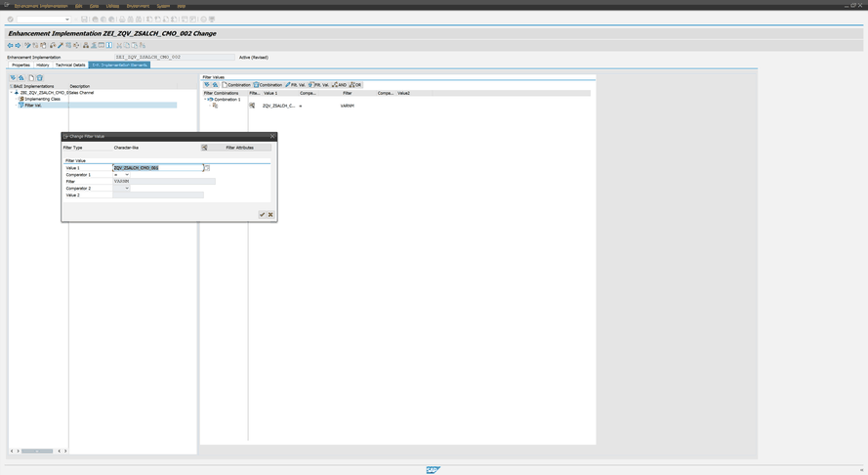Select the Implementing Class tree item
This screenshot has width=868, height=475.
43,100
